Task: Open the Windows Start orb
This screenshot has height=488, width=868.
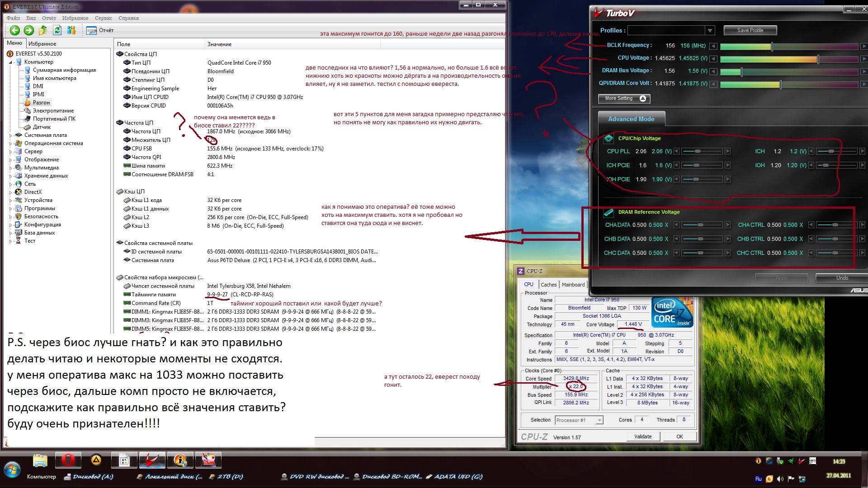Action: (x=12, y=470)
